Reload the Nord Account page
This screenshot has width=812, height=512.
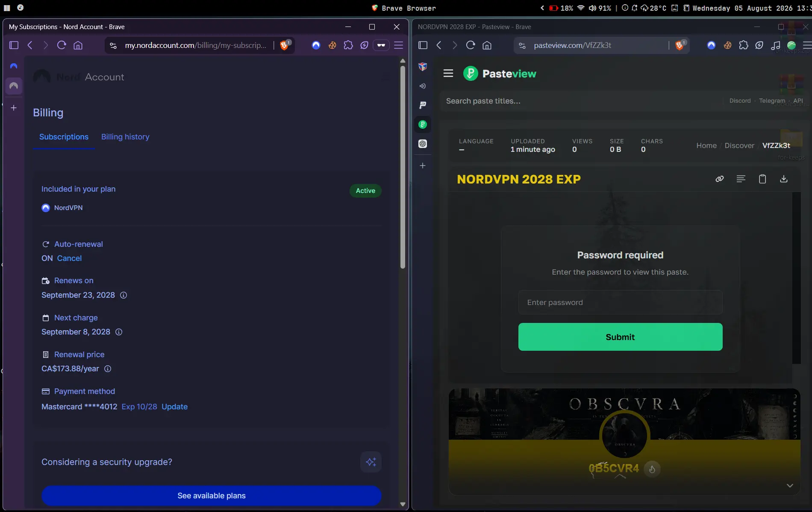(x=62, y=45)
